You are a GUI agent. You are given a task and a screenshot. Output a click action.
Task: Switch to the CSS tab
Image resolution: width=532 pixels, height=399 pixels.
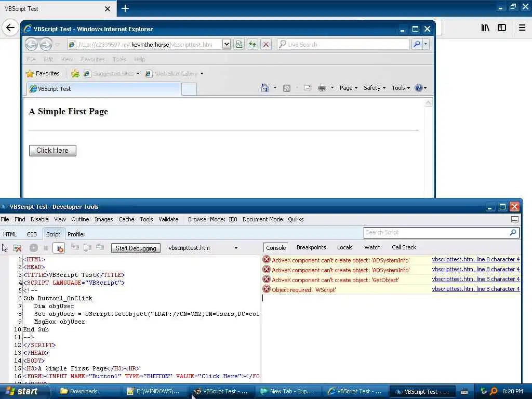tap(32, 234)
